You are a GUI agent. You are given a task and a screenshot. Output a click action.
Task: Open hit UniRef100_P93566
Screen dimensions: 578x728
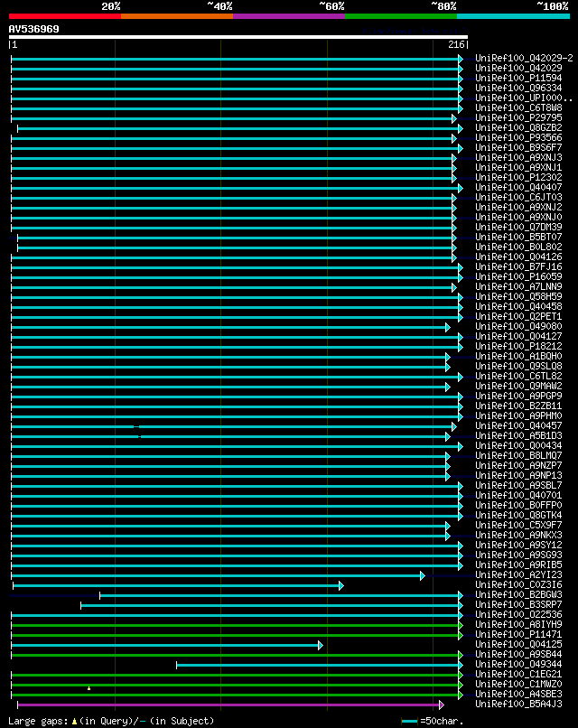coord(518,137)
